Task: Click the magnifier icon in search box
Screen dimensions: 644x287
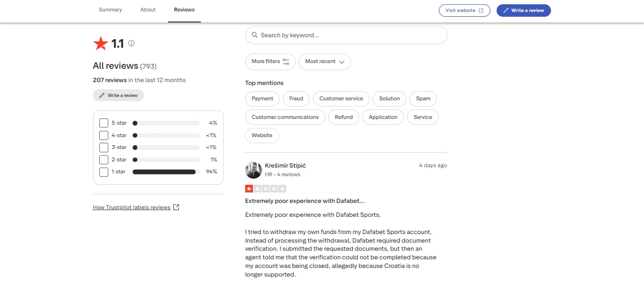Action: point(255,35)
